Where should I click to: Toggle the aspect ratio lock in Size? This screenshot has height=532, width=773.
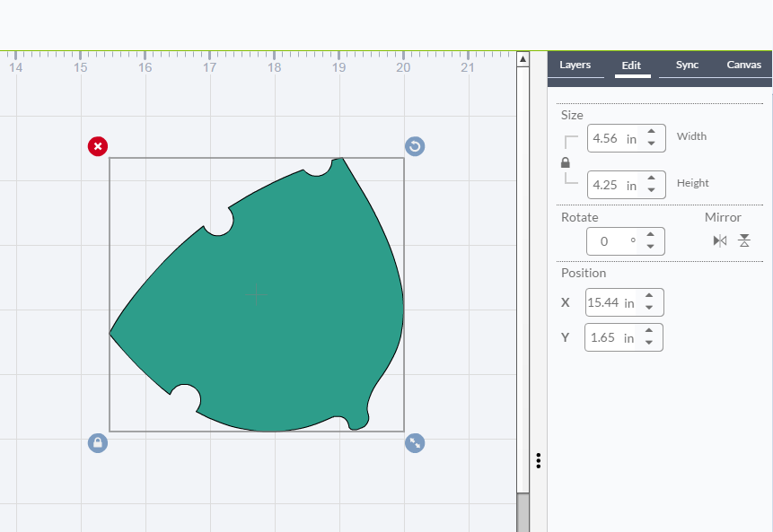[566, 162]
